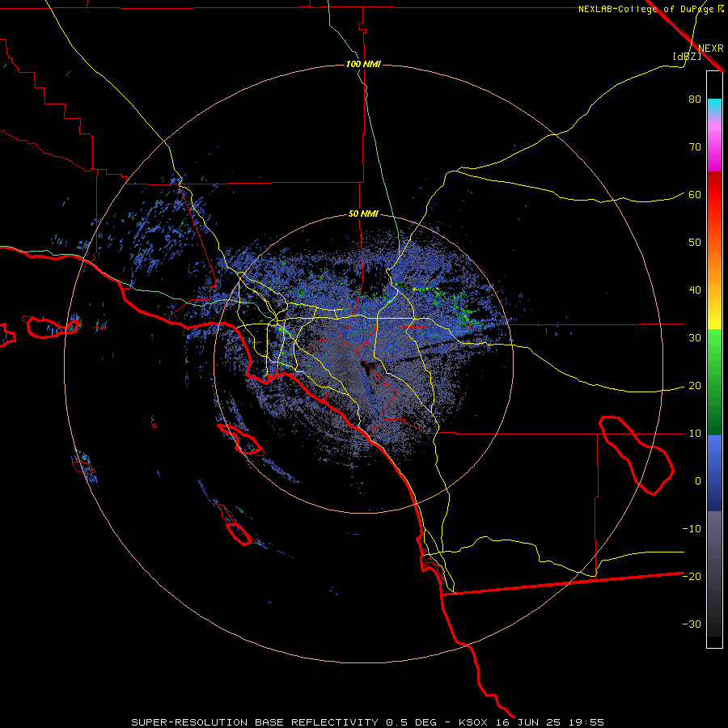Click the -10 value on the dBZ scale
728x728 pixels.
692,529
